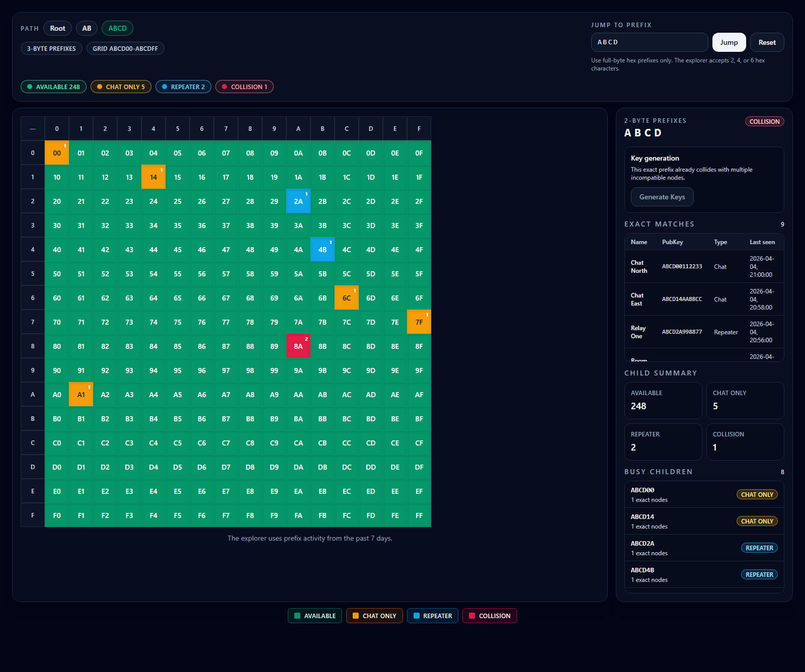The width and height of the screenshot is (805, 672).
Task: Pick chat-only cell 7F in grid
Action: click(x=419, y=322)
